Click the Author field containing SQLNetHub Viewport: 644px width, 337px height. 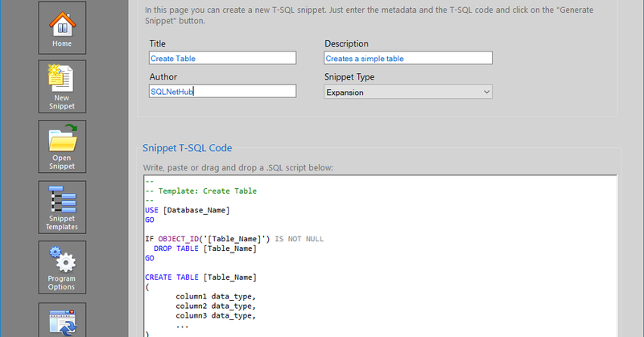point(222,91)
